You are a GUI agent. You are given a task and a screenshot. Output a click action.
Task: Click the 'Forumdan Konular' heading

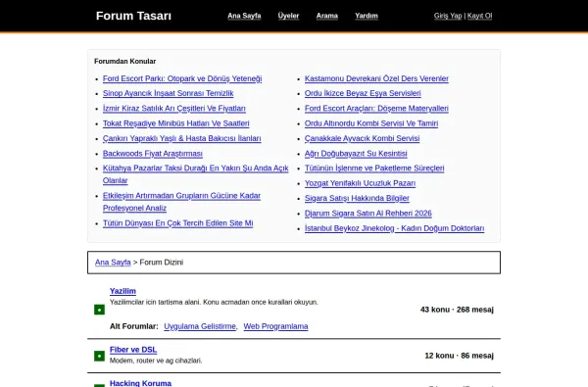tap(124, 61)
